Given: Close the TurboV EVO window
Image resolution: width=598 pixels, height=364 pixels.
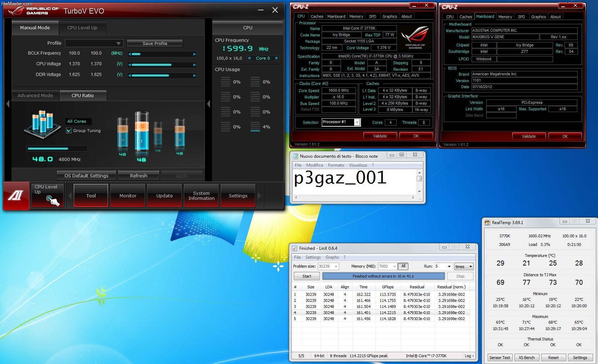Looking at the screenshot, I should [275, 10].
